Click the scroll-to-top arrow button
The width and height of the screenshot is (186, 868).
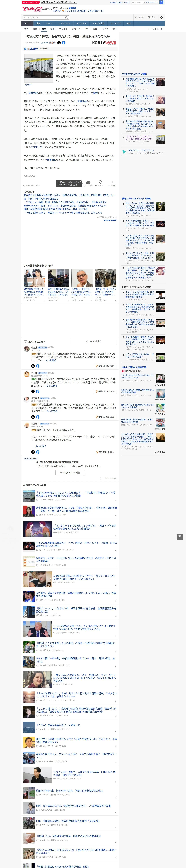[180, 537]
